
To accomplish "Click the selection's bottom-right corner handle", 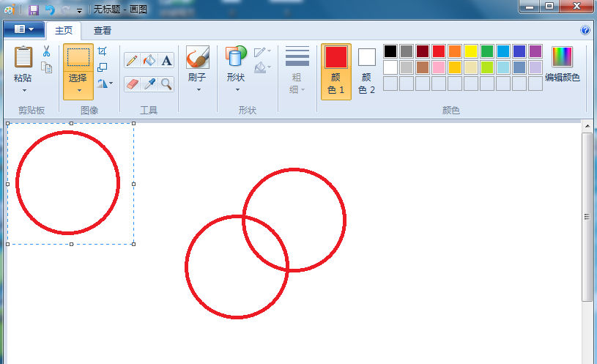I will coord(133,244).
